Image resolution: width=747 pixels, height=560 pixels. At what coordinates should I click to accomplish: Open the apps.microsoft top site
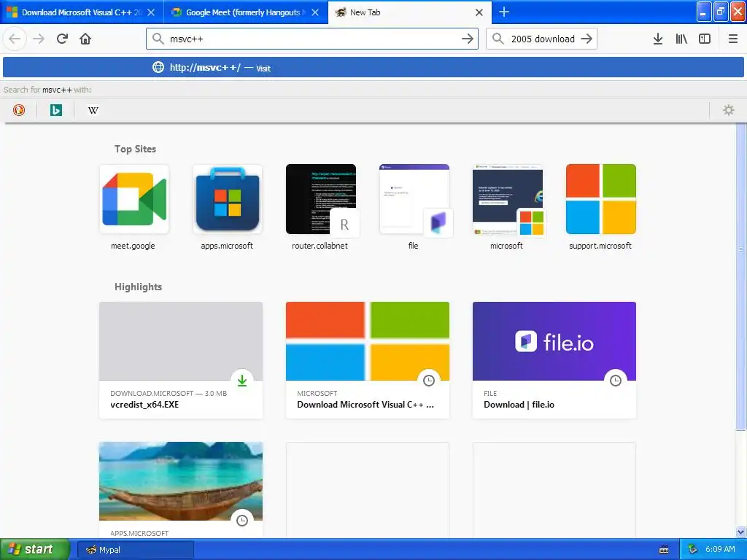click(x=228, y=207)
